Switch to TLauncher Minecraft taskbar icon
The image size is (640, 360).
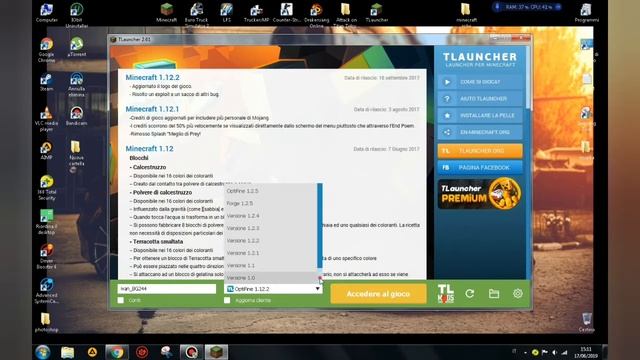coord(216,352)
